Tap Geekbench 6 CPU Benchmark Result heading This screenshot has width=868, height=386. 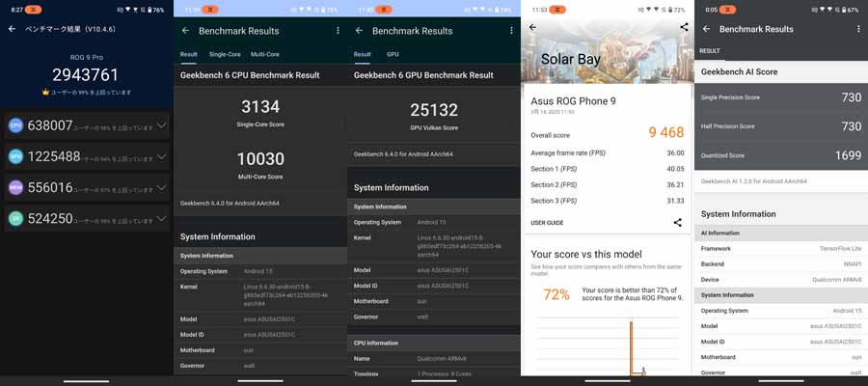(x=250, y=75)
